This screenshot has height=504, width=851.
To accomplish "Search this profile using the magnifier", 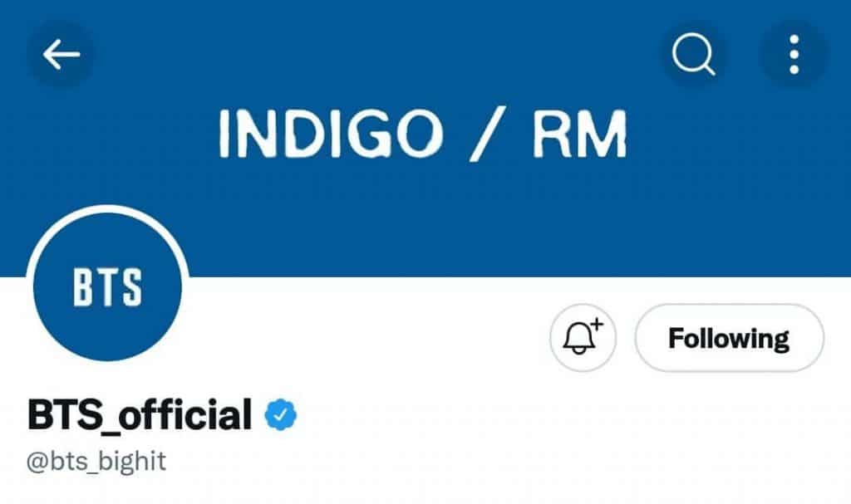I will [x=694, y=54].
